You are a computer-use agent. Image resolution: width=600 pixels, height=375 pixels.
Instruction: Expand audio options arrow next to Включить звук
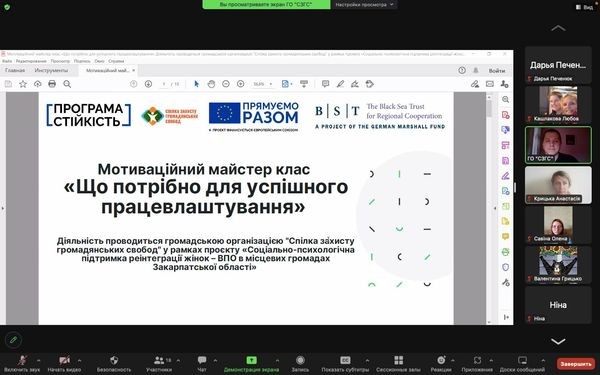[x=38, y=360]
